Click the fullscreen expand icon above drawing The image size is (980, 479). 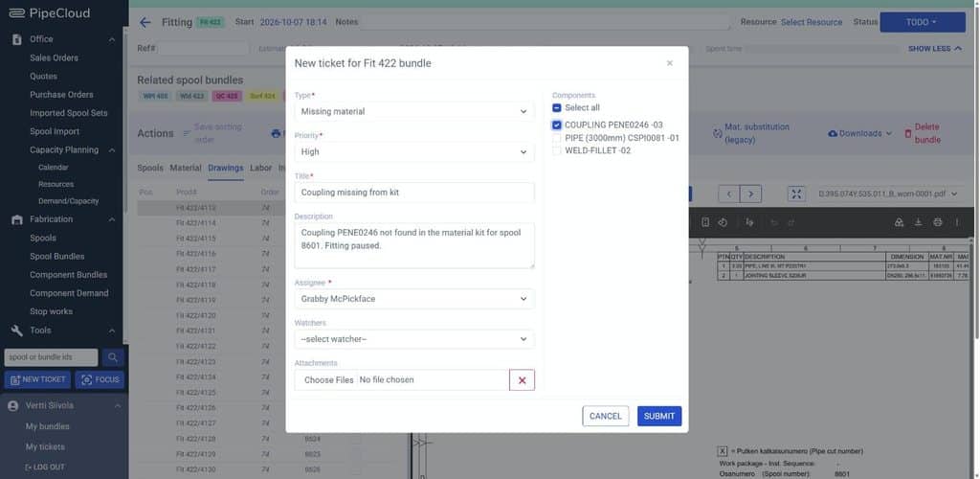796,194
